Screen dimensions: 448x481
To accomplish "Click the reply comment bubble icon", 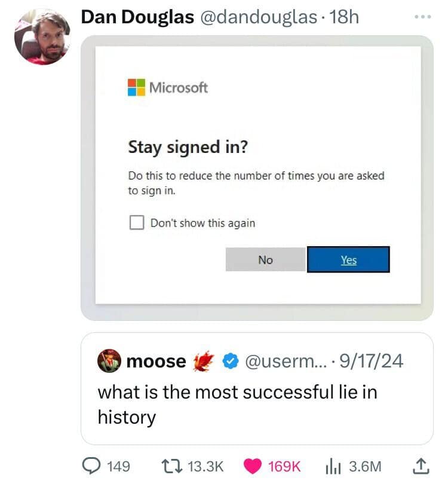I will (92, 465).
